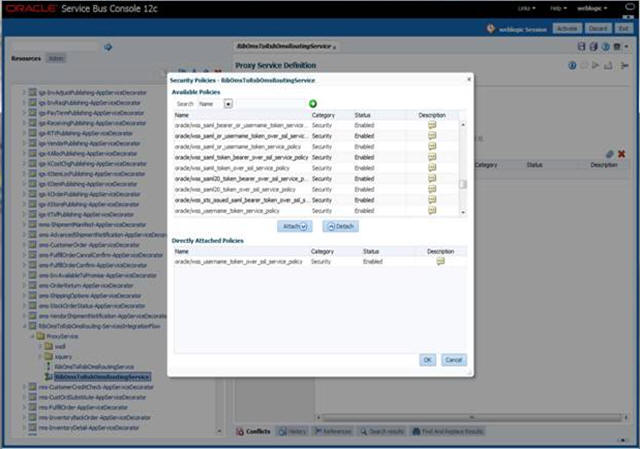Image resolution: width=640 pixels, height=449 pixels.
Task: Click the launch test play icon
Action: pyautogui.click(x=596, y=65)
